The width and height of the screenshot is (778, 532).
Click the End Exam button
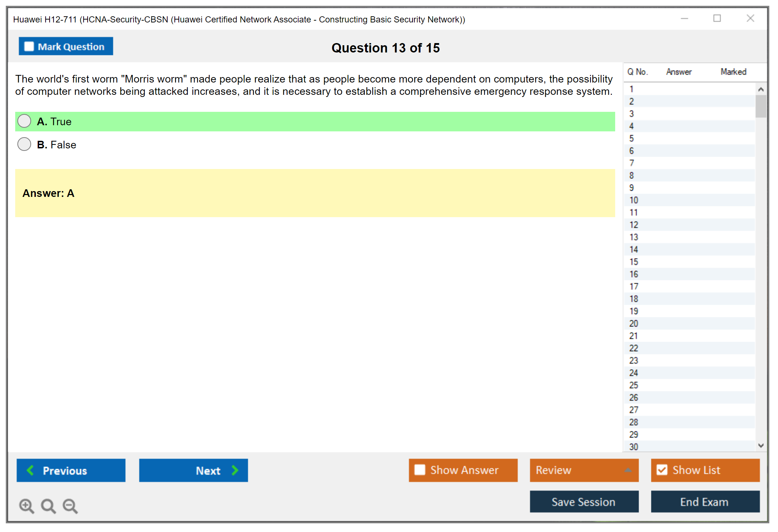pos(705,502)
